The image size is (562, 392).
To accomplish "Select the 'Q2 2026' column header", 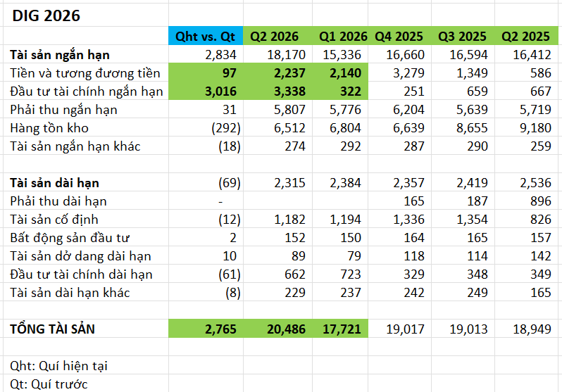I will point(277,36).
